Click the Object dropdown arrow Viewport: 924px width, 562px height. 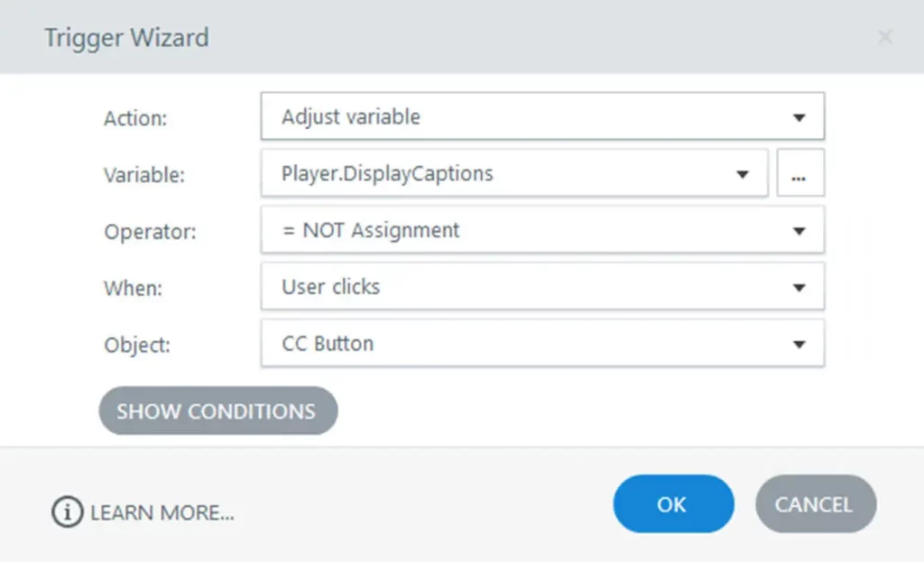[x=799, y=345]
